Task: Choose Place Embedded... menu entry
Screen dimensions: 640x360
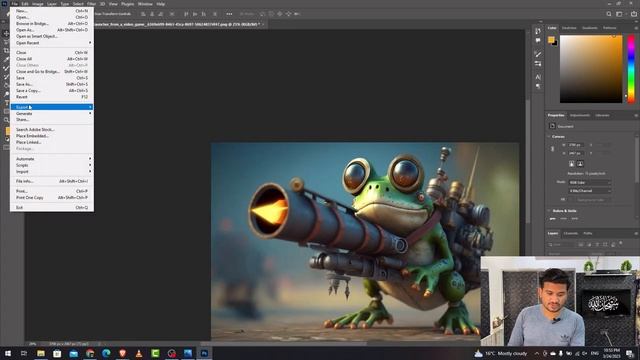Action: pos(52,136)
